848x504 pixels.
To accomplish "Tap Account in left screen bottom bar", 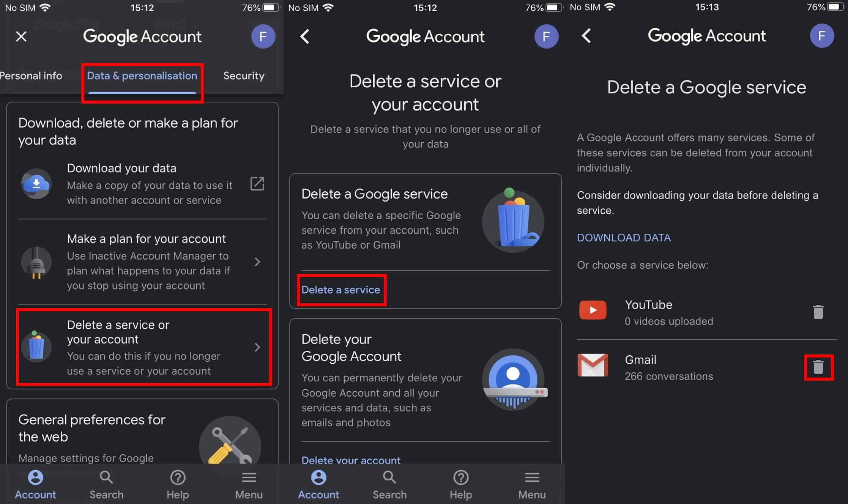I will point(35,485).
